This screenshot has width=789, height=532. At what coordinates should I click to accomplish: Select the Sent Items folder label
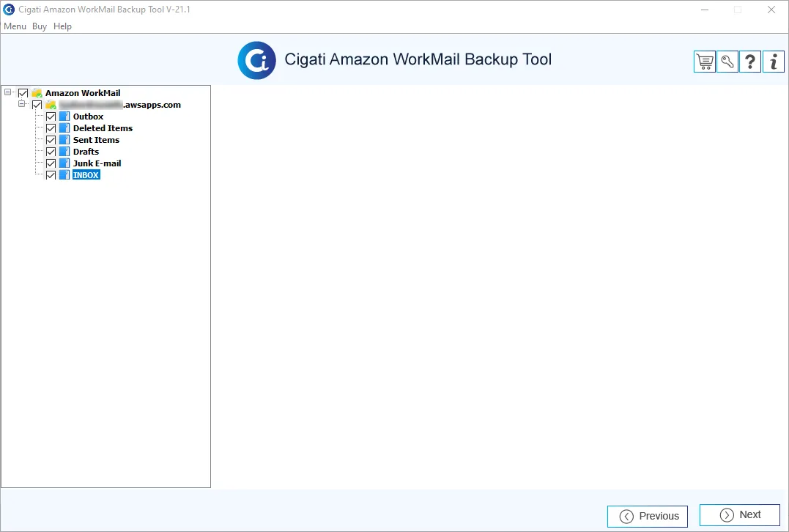click(96, 140)
